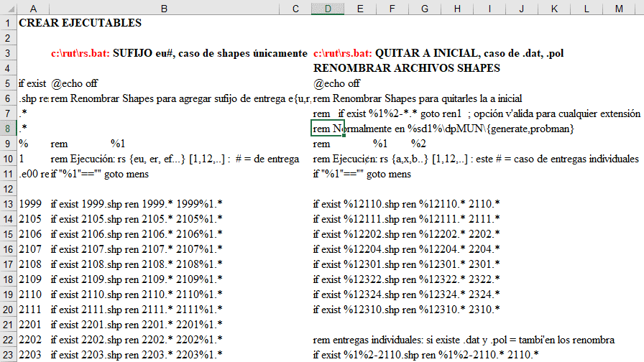Select column H header
The image size is (644, 362).
pyautogui.click(x=457, y=9)
